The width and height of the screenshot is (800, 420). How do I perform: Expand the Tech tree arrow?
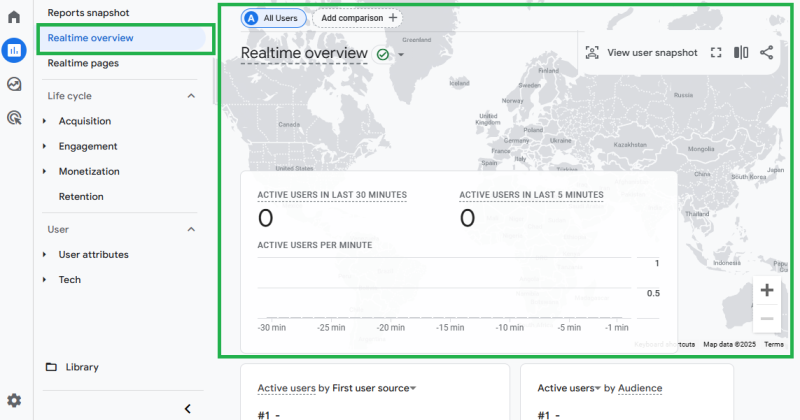tap(45, 280)
